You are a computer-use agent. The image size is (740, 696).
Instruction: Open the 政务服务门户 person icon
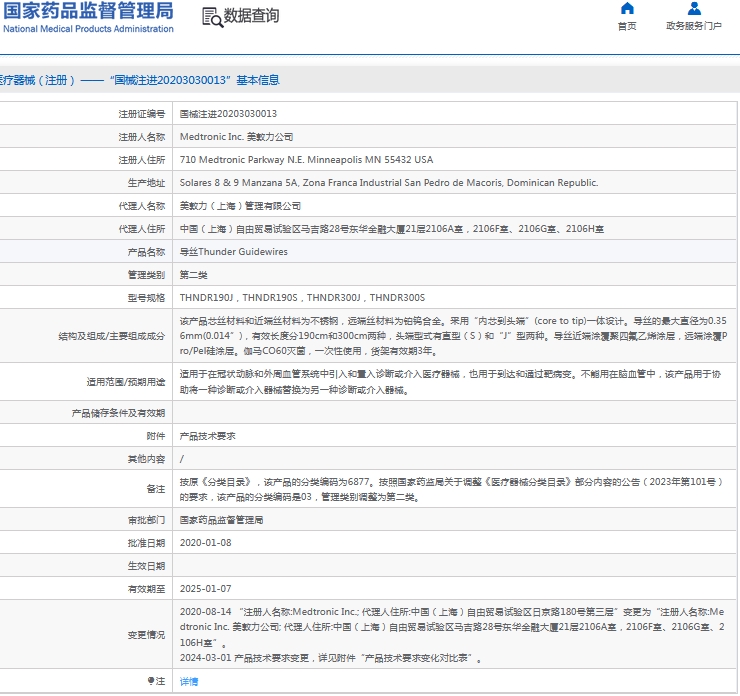point(694,8)
